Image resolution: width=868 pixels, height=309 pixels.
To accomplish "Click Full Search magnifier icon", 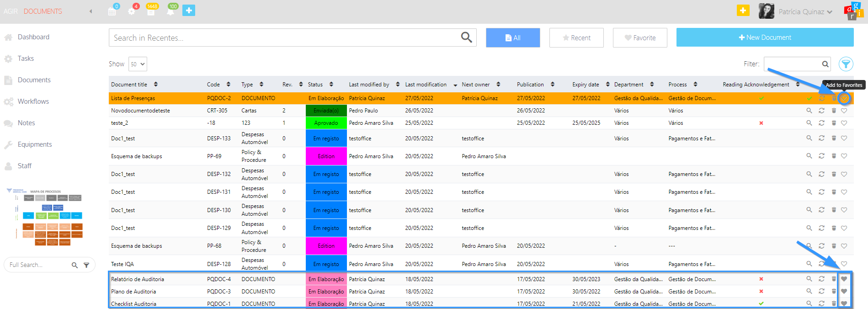I will tap(75, 265).
